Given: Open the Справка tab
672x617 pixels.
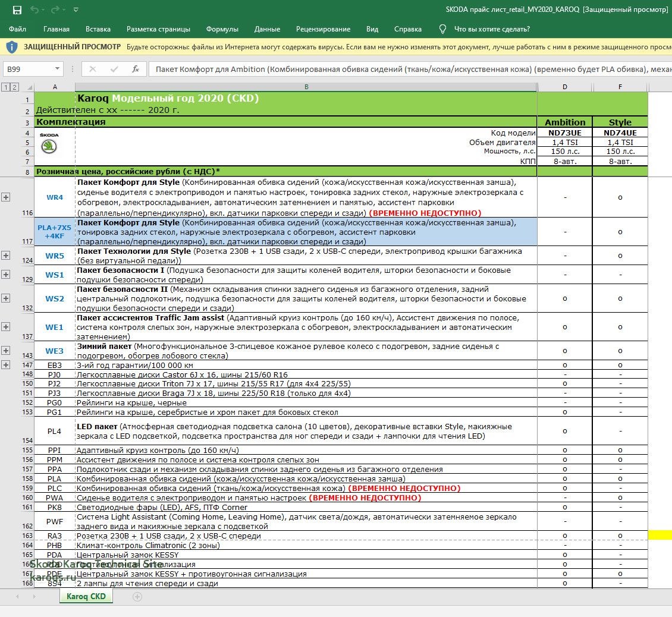Looking at the screenshot, I should pos(407,29).
